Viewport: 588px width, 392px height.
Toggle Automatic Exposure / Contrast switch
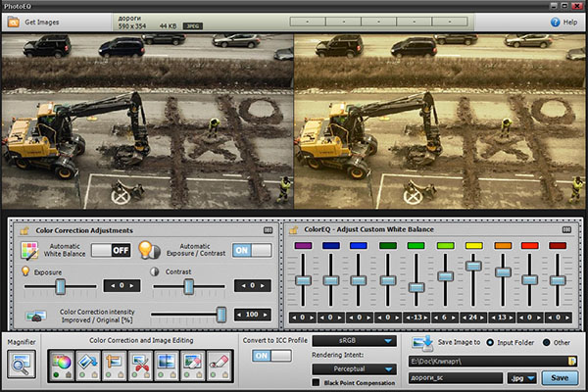click(254, 250)
